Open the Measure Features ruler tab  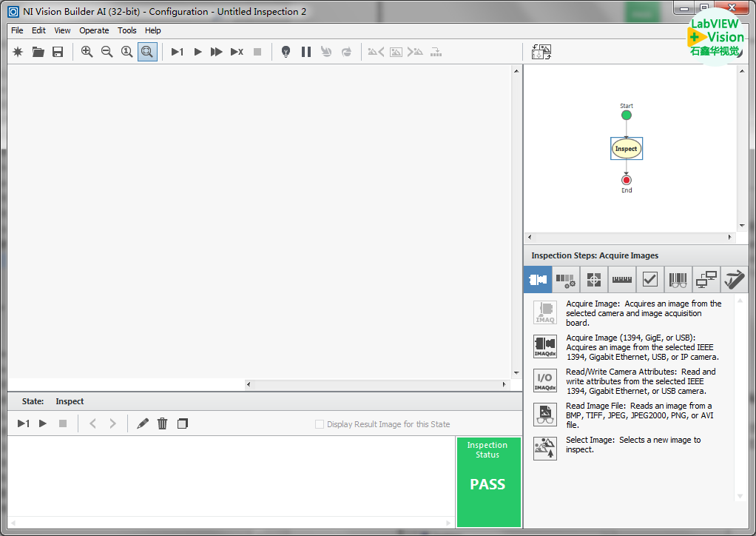[621, 280]
